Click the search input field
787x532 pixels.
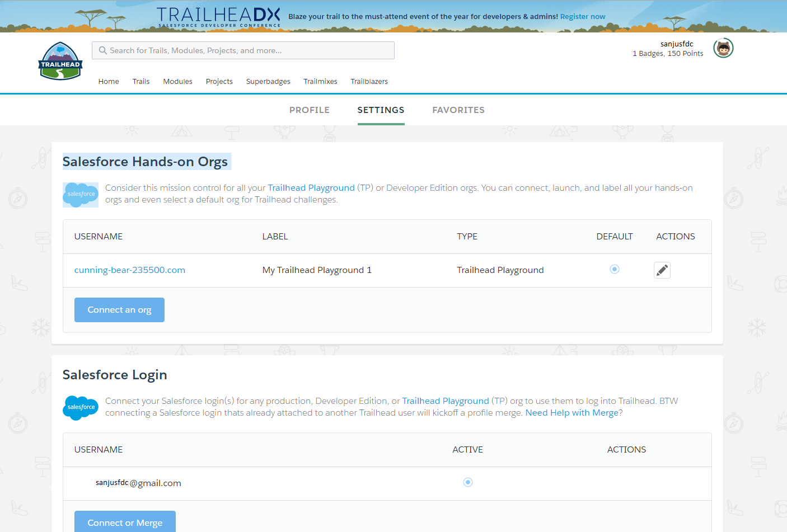(x=241, y=50)
